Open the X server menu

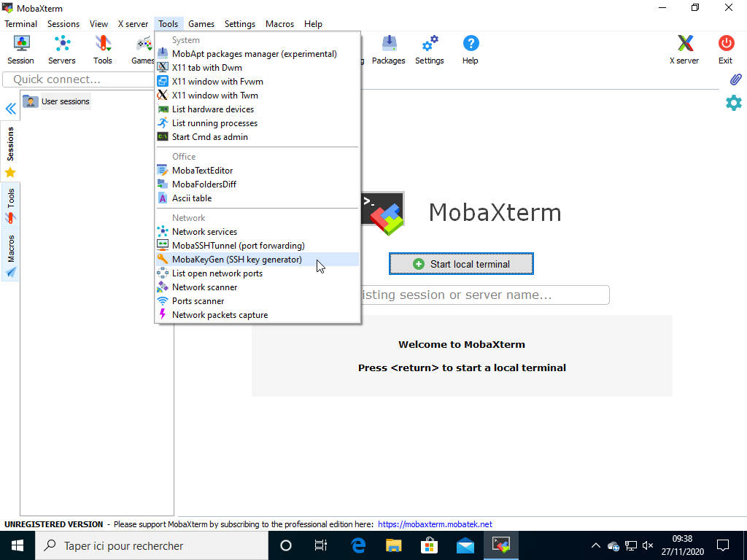pos(133,24)
